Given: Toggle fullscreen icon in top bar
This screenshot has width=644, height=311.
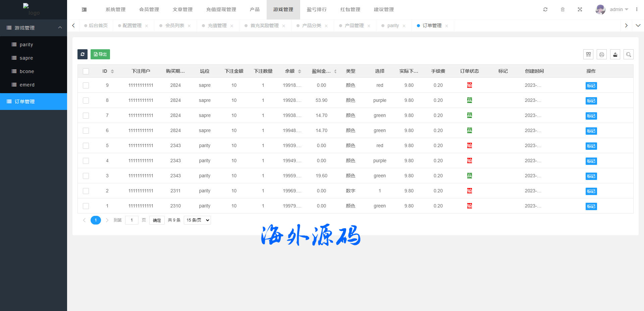Looking at the screenshot, I should pos(580,9).
